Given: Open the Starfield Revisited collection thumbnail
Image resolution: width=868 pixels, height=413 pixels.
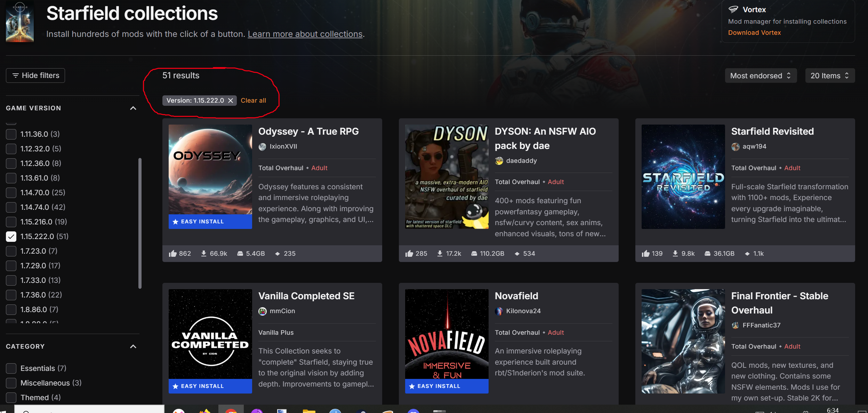Looking at the screenshot, I should pyautogui.click(x=683, y=177).
